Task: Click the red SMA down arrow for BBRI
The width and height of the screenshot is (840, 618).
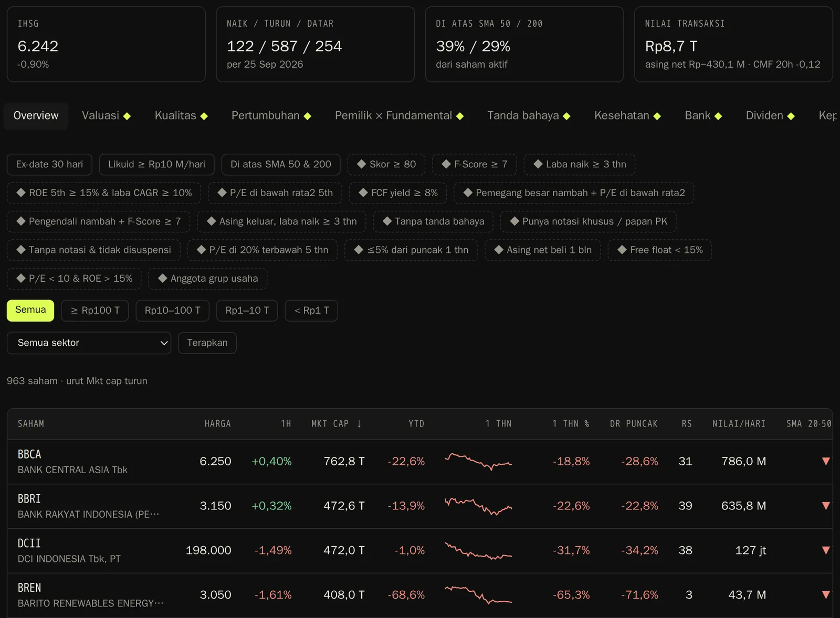Action: click(826, 506)
